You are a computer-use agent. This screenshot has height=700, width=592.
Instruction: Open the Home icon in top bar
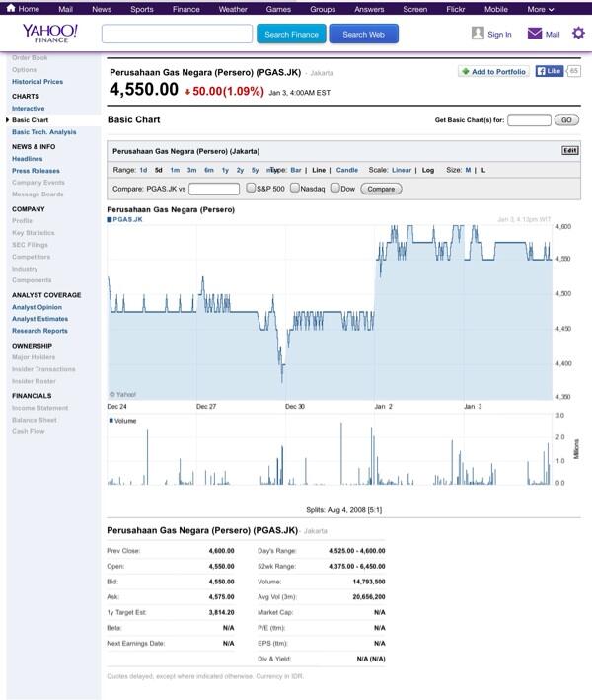tap(11, 8)
